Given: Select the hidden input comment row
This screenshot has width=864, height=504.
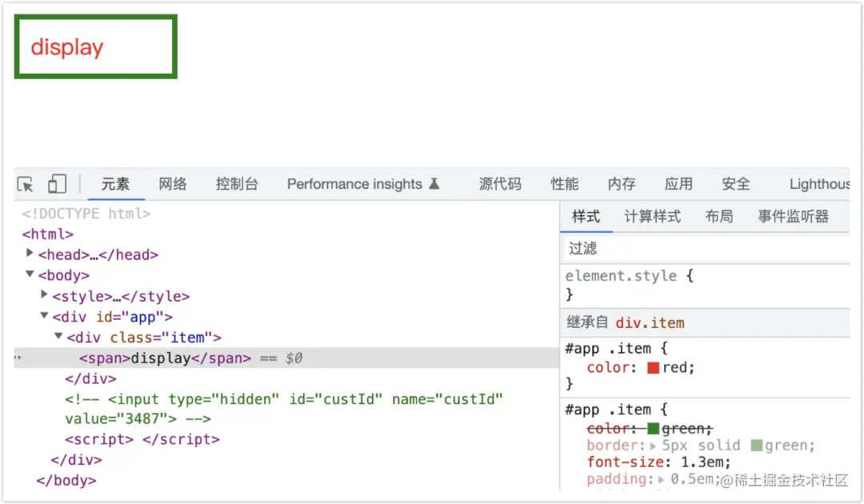Looking at the screenshot, I should coord(284,410).
